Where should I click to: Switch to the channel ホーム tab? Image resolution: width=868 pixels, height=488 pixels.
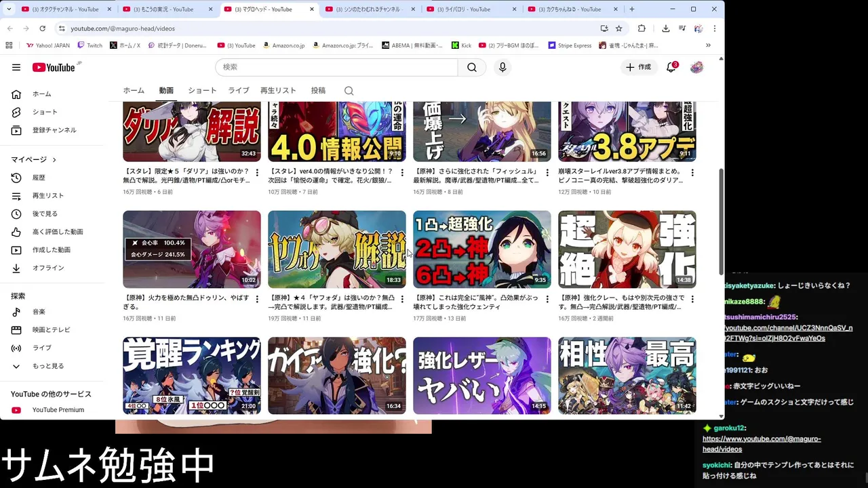click(134, 90)
